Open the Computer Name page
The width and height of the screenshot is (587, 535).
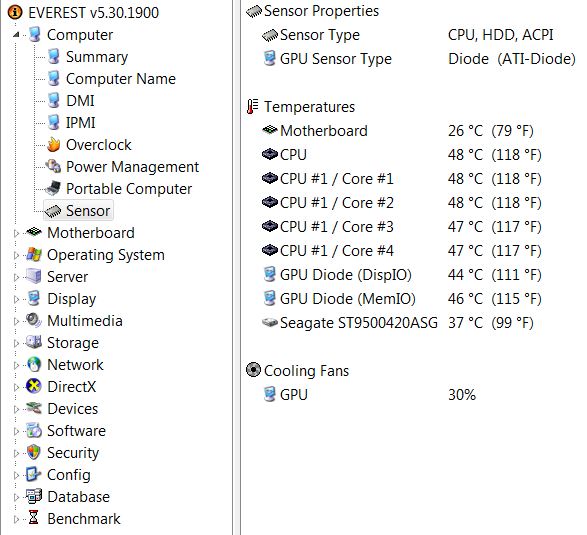[x=121, y=79]
